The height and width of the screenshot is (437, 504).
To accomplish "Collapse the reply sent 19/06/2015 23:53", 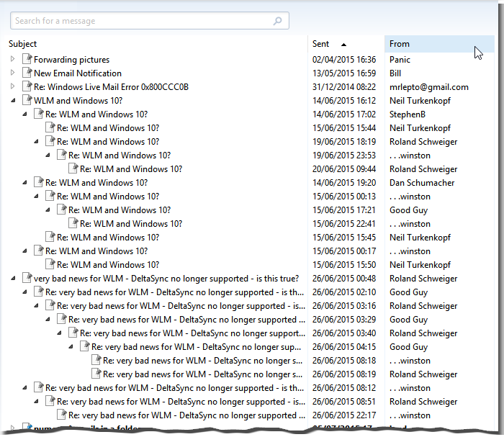I will (48, 156).
